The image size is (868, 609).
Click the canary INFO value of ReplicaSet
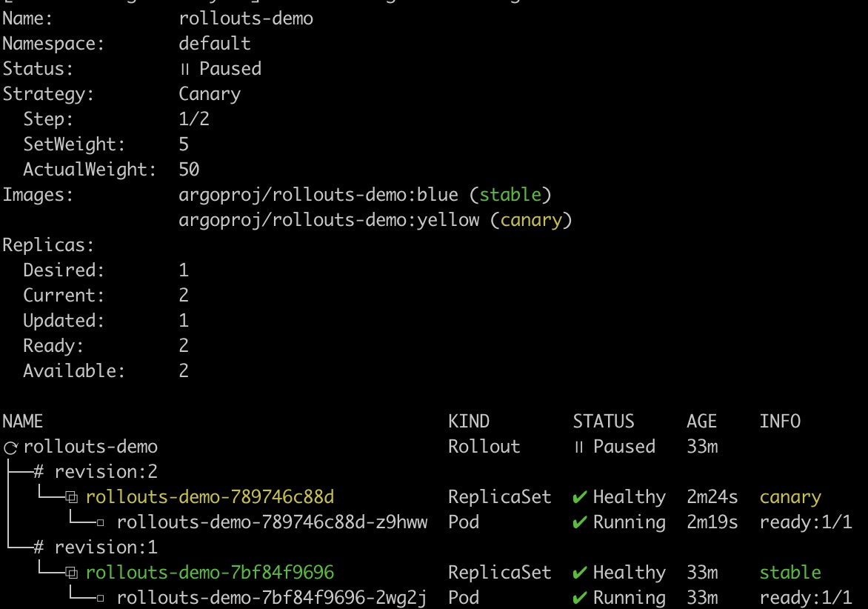point(790,497)
